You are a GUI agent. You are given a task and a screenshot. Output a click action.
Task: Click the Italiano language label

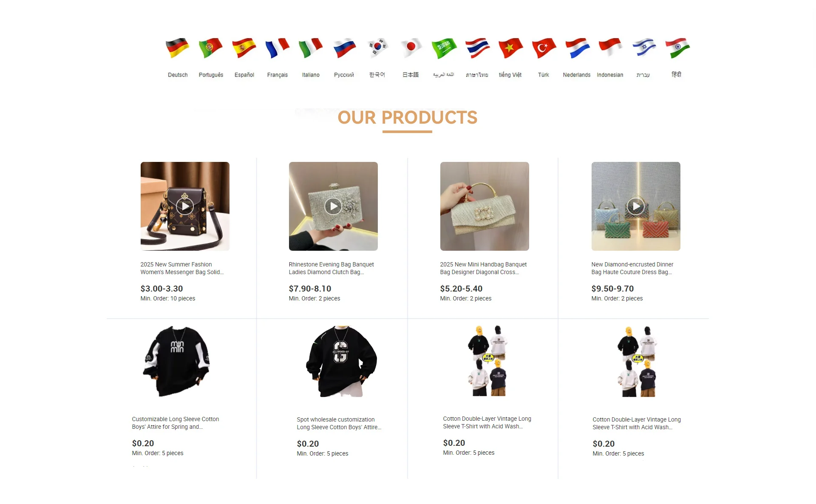point(311,75)
